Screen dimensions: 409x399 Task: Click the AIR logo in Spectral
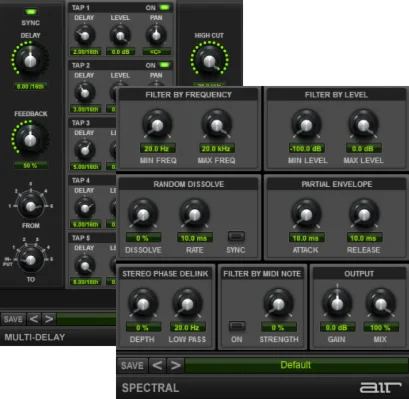tap(380, 388)
